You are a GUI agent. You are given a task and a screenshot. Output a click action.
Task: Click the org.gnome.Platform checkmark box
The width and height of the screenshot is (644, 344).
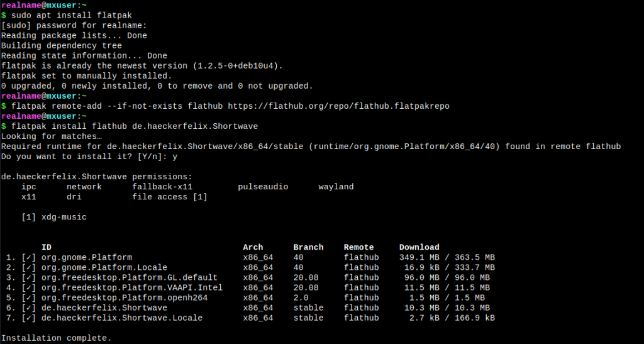click(29, 257)
